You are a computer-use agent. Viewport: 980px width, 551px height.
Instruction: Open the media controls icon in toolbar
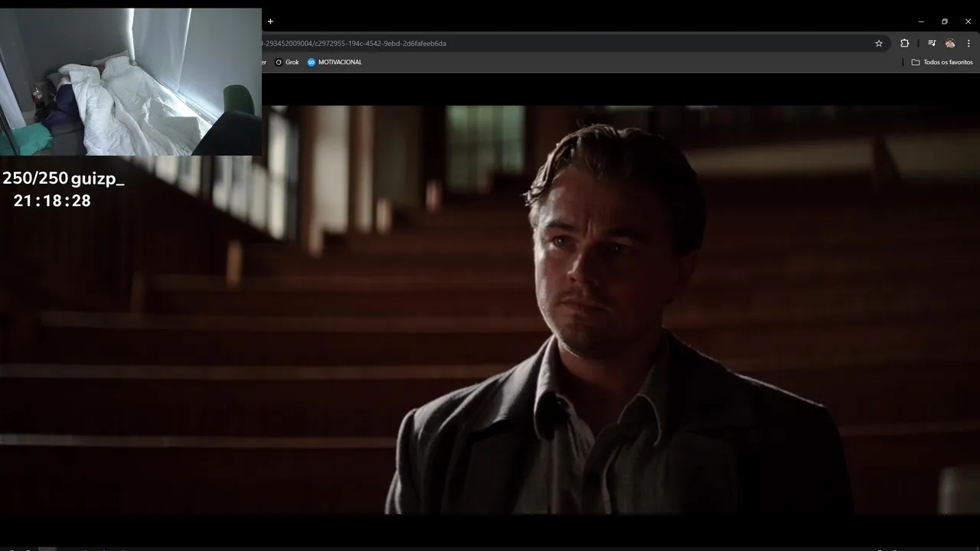coord(932,44)
